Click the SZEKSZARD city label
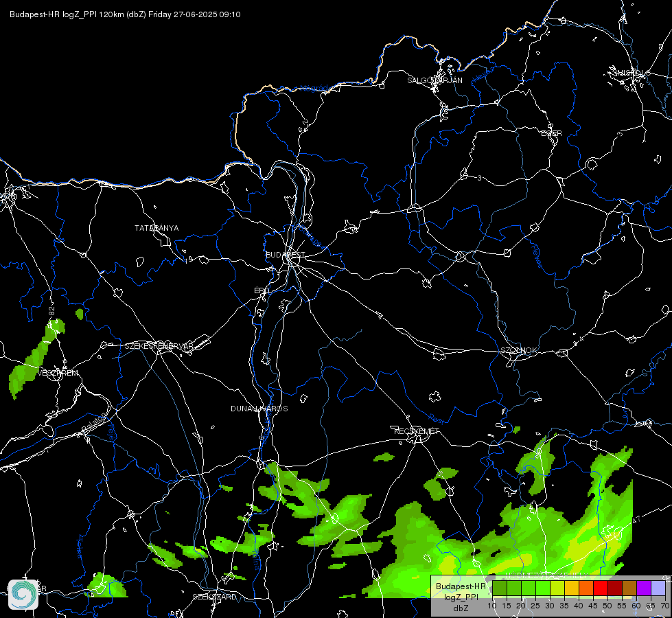672x618 pixels. point(214,597)
